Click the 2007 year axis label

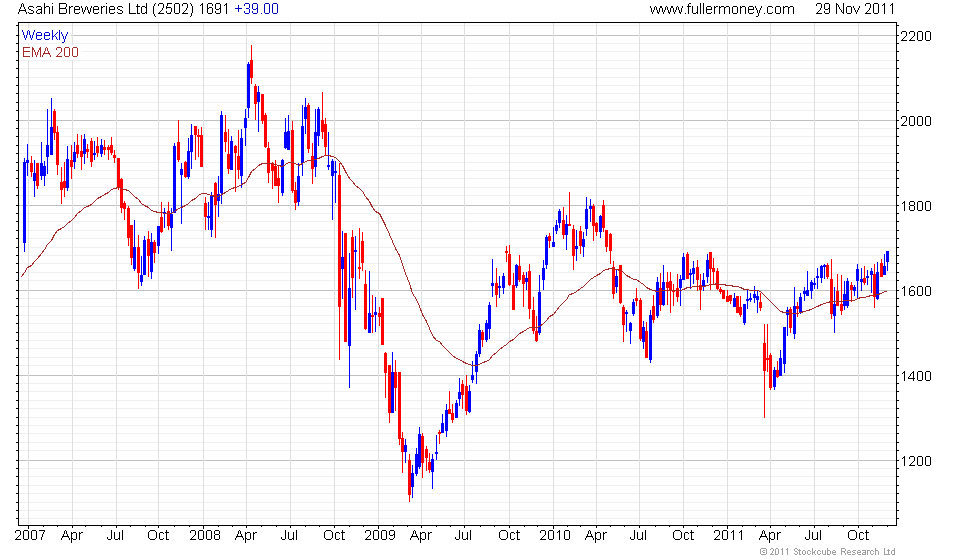[30, 536]
